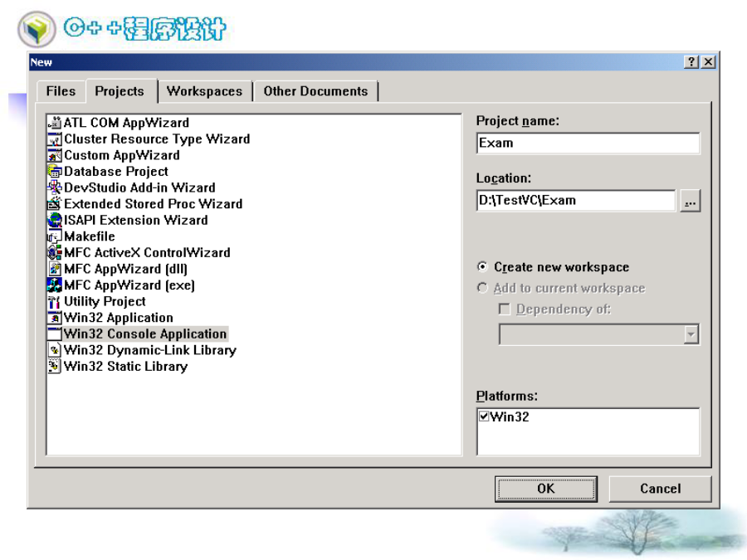Screen dimensions: 747x560
Task: Select ATL COM AppWizard text entry
Action: tap(127, 123)
